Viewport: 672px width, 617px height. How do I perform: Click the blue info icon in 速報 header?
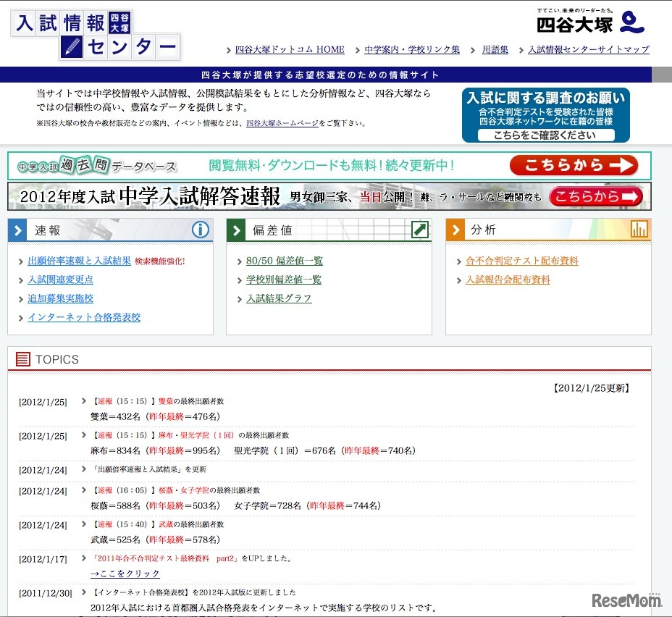[x=201, y=230]
